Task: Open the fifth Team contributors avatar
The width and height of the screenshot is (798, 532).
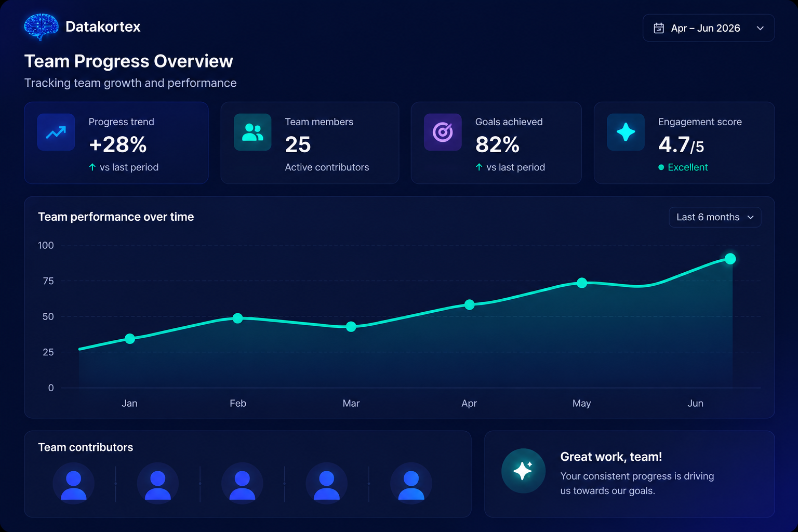Action: click(x=411, y=484)
